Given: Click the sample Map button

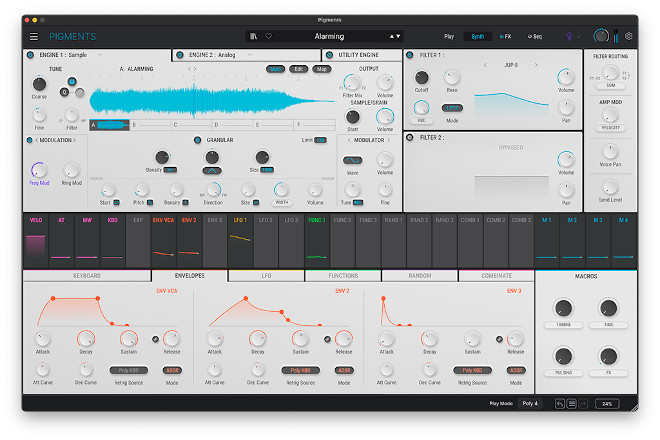Looking at the screenshot, I should (x=322, y=69).
